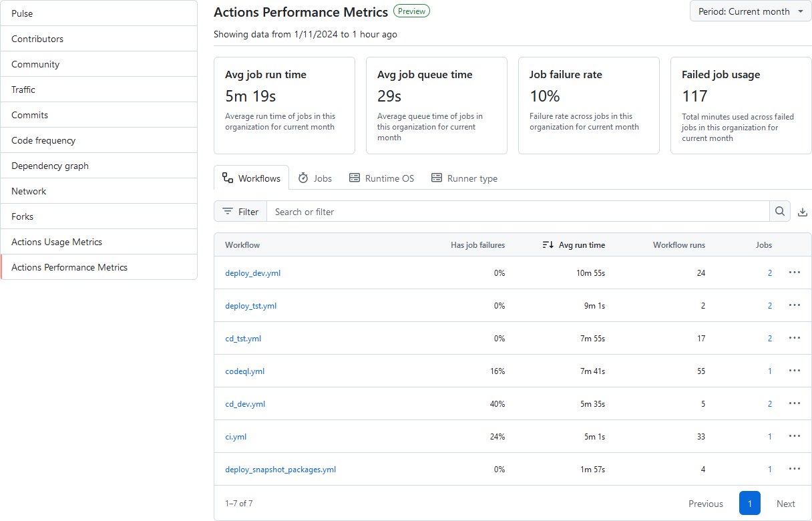
Task: Open the three-dot menu for deploy_tst.yml
Action: click(x=795, y=305)
